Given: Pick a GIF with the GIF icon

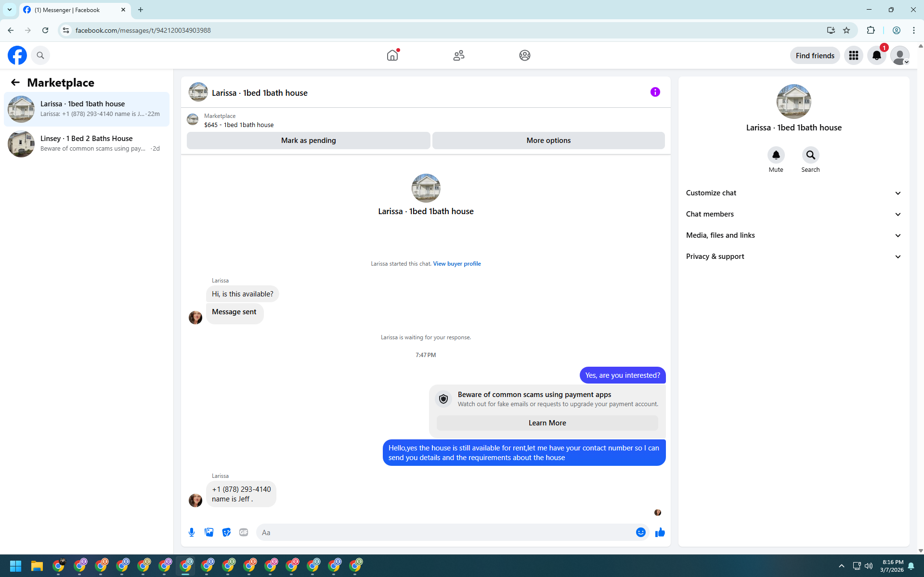Looking at the screenshot, I should click(244, 532).
